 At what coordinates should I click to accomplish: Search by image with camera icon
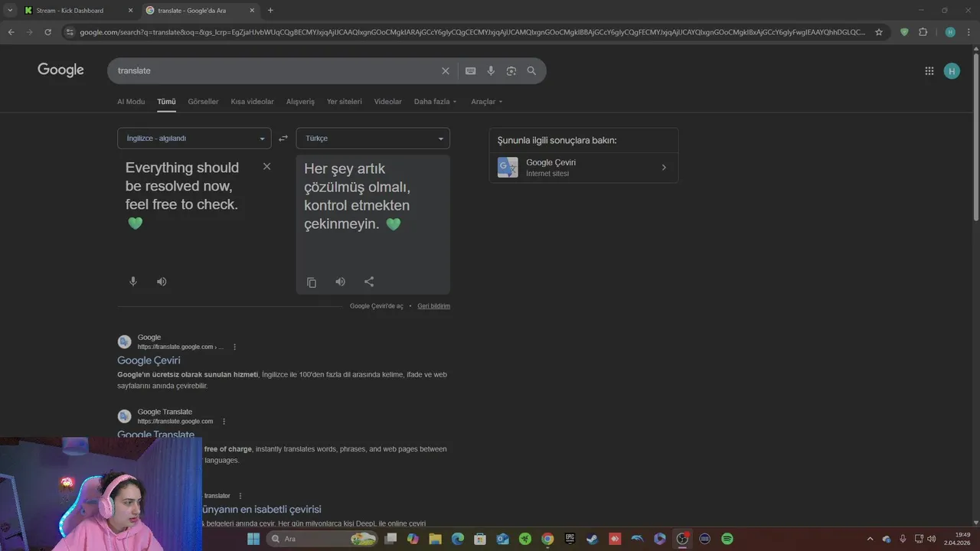click(x=511, y=70)
